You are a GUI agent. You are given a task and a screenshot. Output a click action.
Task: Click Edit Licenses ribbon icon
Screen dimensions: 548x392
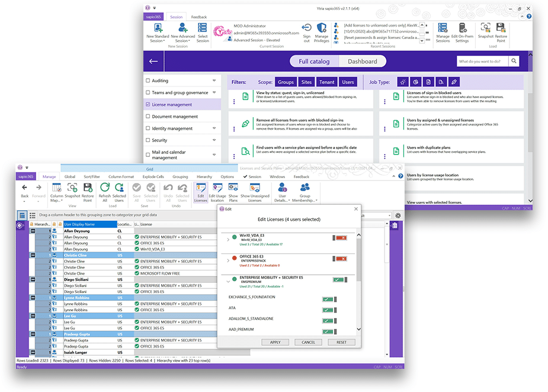[201, 188]
